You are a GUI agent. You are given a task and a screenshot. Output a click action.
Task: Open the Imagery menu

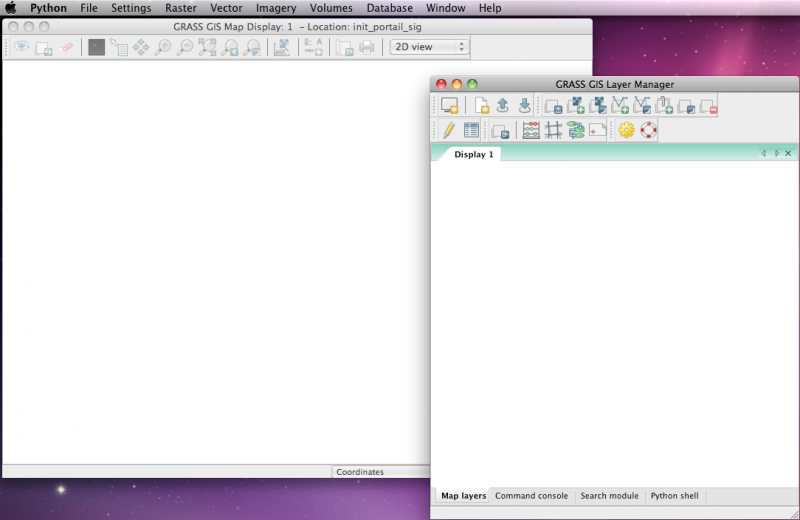(x=276, y=8)
